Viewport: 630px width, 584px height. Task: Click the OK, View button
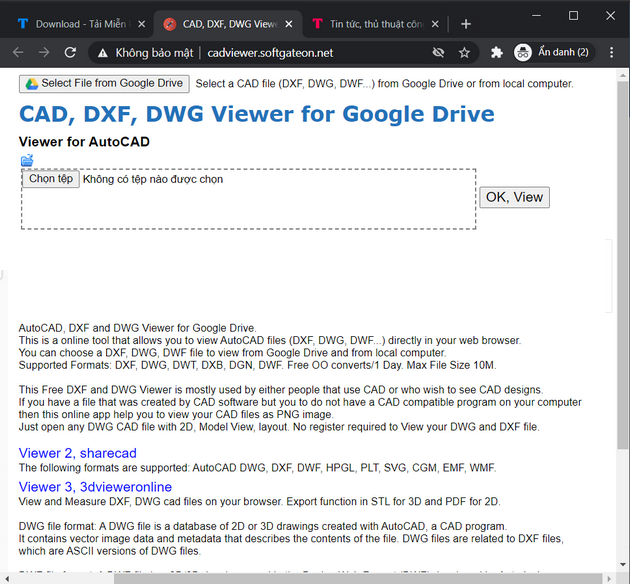tap(514, 197)
